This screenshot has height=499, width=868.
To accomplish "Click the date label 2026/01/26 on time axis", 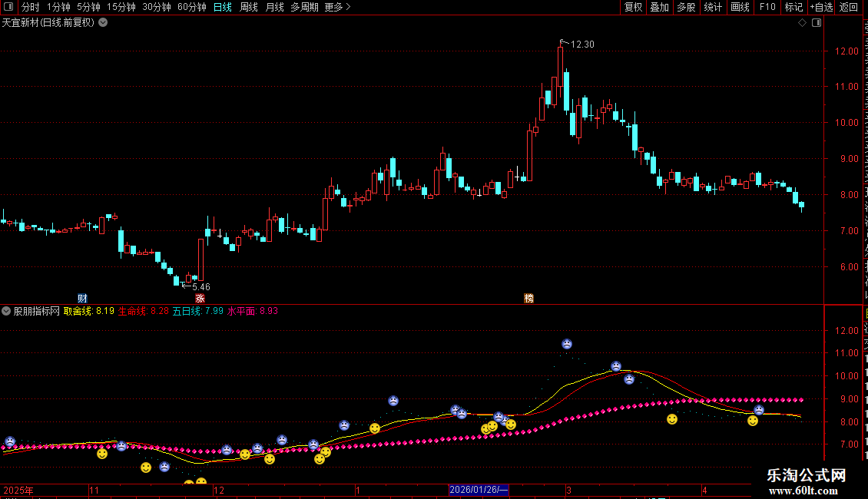I will [x=479, y=490].
